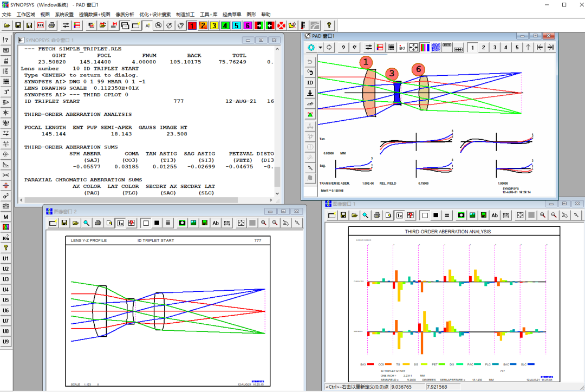Click the blue dotted pattern icon in PAD toolbar
Screen dimensions: 585x392
[x=435, y=47]
